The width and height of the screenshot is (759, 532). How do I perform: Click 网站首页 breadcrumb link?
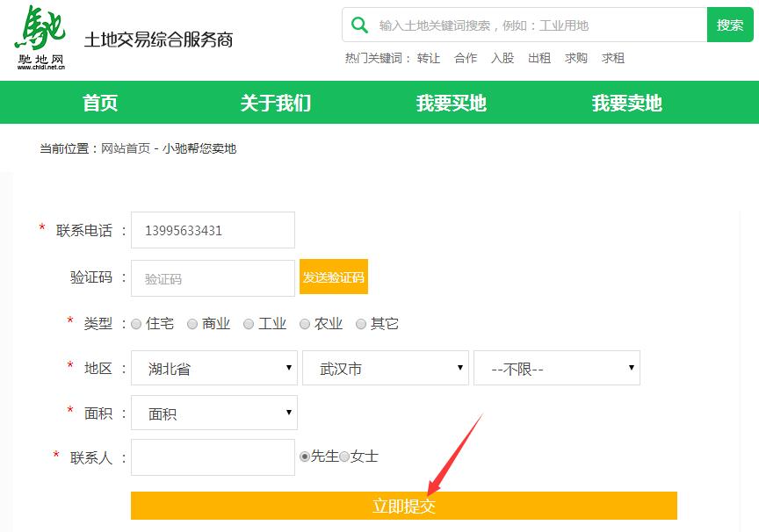(126, 148)
